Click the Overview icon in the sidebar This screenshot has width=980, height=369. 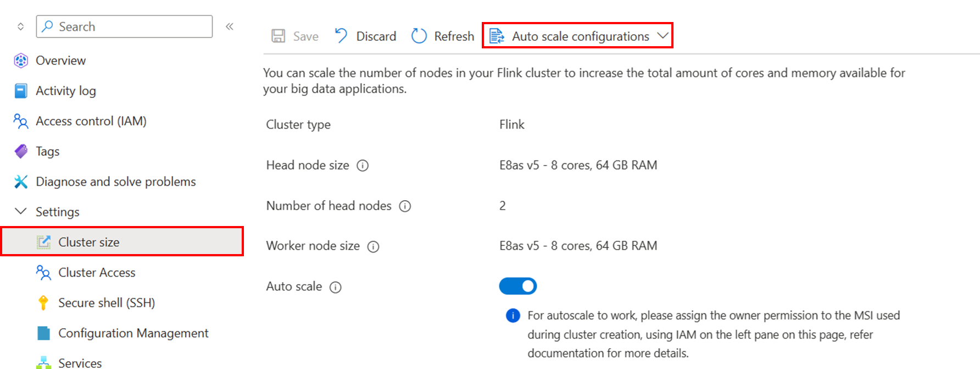point(21,60)
